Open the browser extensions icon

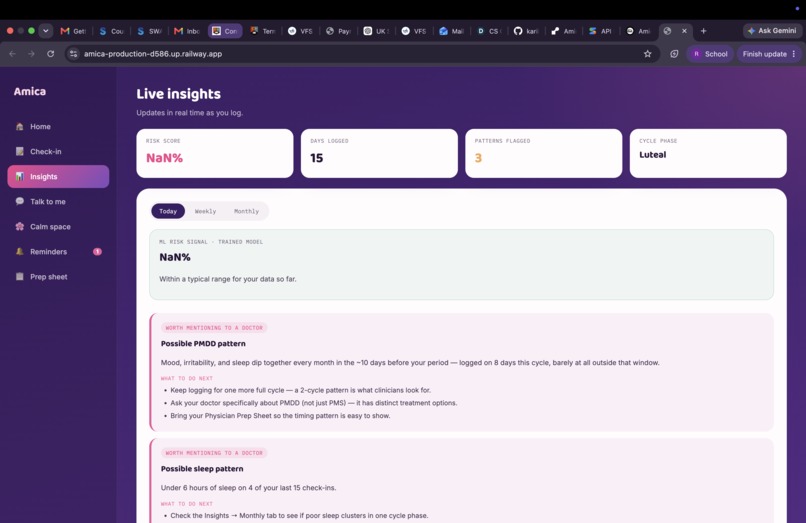point(674,53)
